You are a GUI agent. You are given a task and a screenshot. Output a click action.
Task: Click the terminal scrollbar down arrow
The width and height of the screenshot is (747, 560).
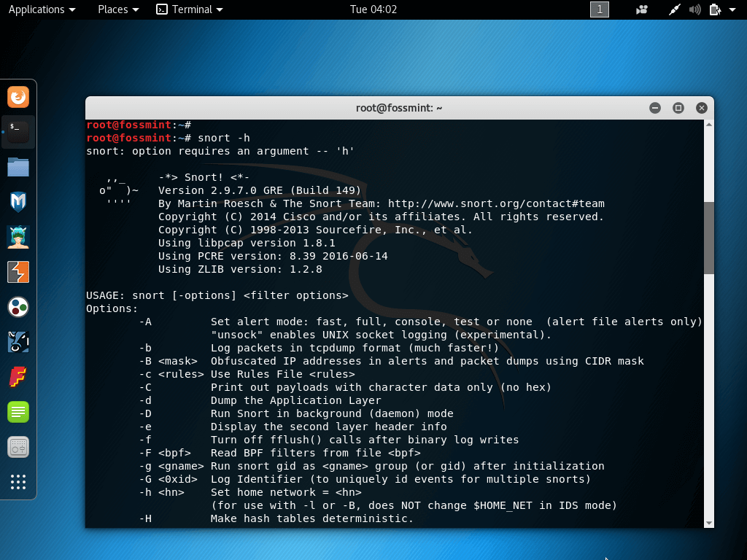pyautogui.click(x=709, y=523)
